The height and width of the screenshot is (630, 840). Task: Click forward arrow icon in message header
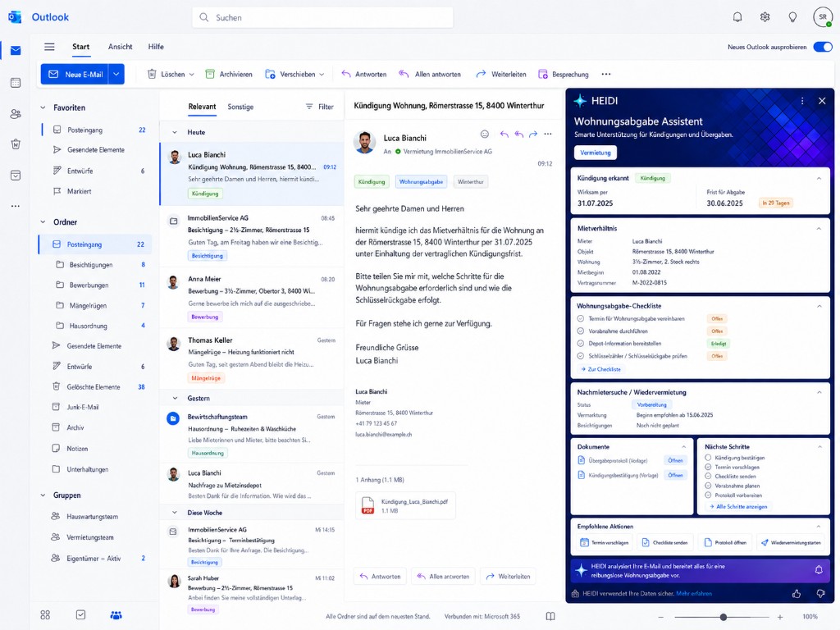pyautogui.click(x=533, y=134)
